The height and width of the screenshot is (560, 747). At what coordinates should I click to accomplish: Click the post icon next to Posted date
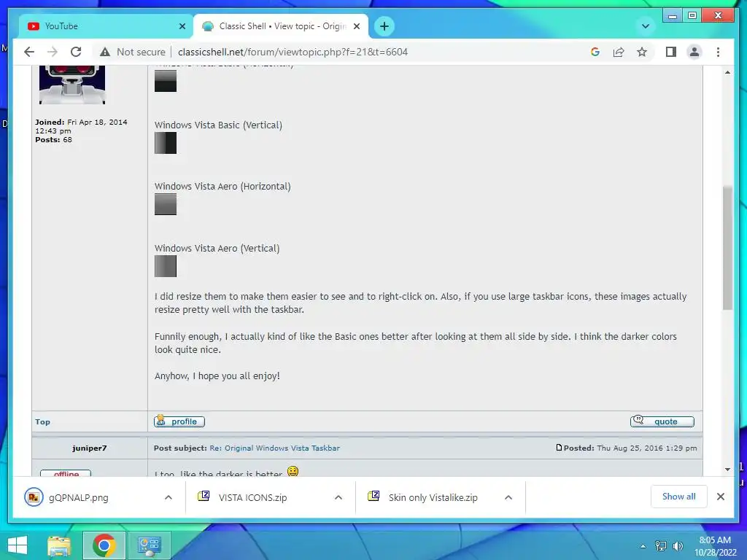tap(559, 448)
